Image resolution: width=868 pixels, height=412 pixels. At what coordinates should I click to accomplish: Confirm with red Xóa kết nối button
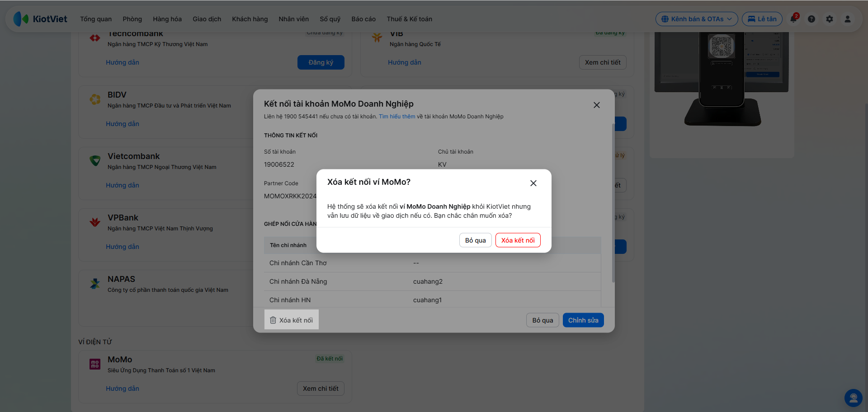[x=518, y=240]
